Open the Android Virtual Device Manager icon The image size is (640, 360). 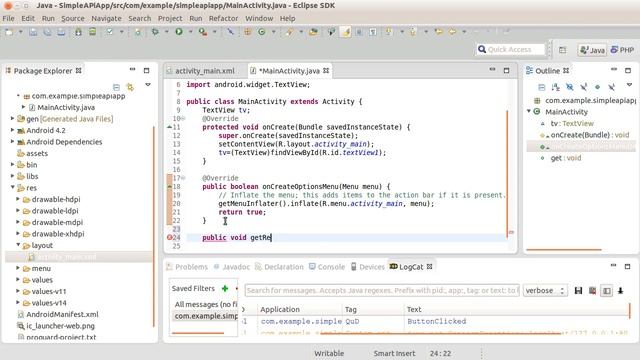pos(93,32)
